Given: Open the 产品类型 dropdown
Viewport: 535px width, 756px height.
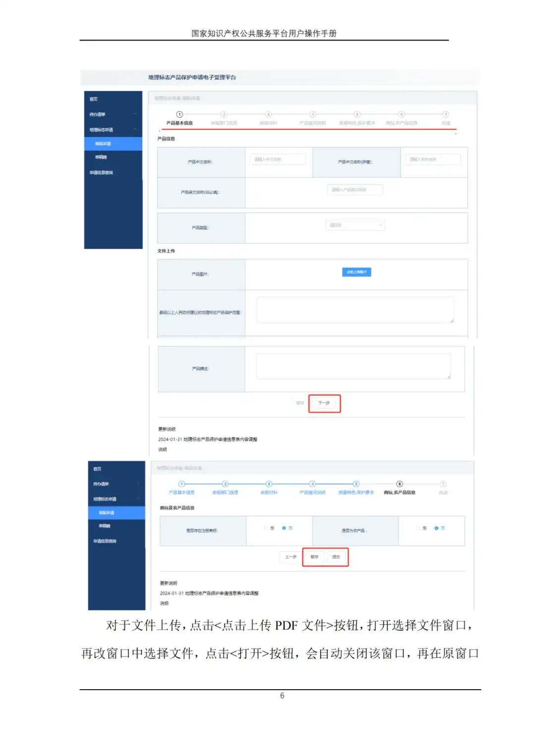Looking at the screenshot, I should click(x=355, y=225).
